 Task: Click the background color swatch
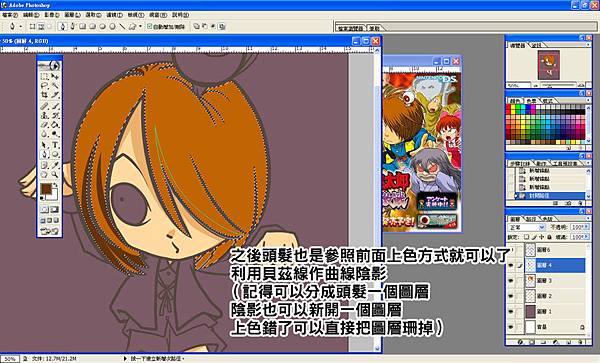pyautogui.click(x=54, y=195)
